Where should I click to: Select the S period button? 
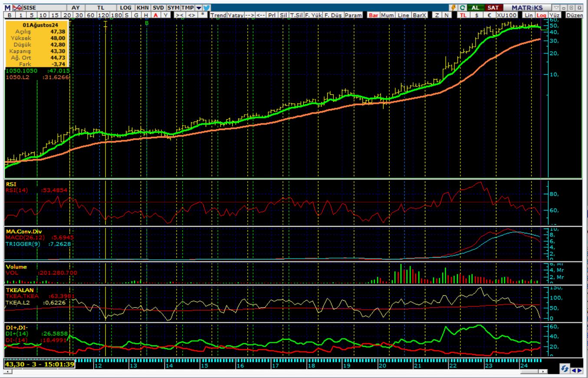click(127, 15)
